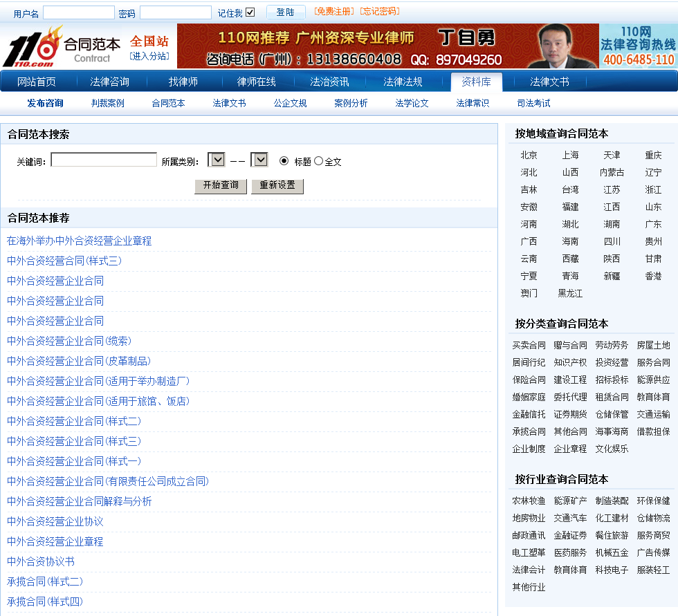Open 中外合资协议书 link

click(41, 561)
